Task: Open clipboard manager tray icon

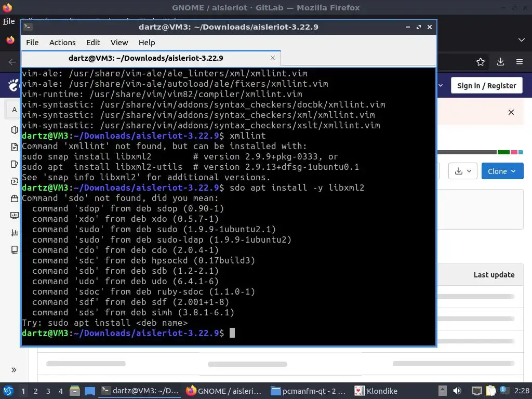Action: (x=490, y=391)
